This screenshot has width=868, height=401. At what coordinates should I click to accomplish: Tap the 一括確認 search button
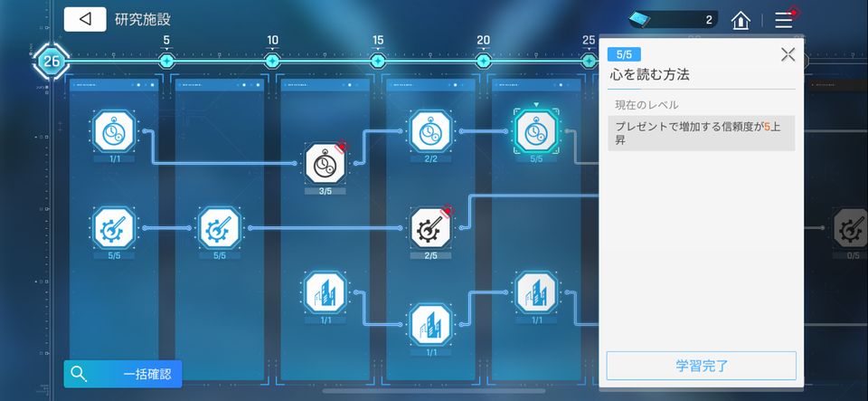123,373
